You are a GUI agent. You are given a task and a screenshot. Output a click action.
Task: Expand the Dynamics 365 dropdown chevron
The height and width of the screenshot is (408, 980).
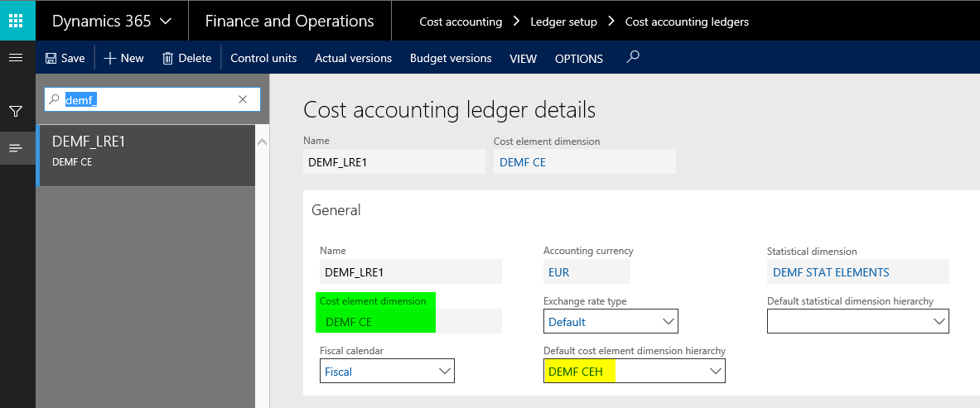165,22
